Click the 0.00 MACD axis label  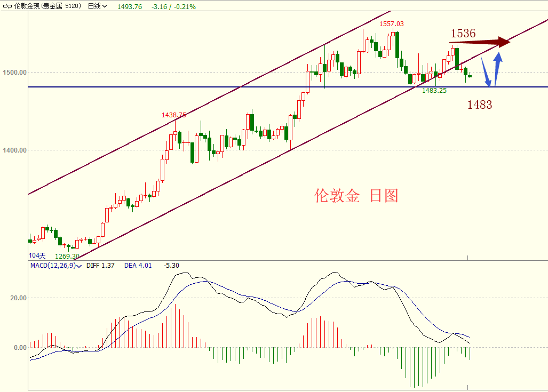20,348
